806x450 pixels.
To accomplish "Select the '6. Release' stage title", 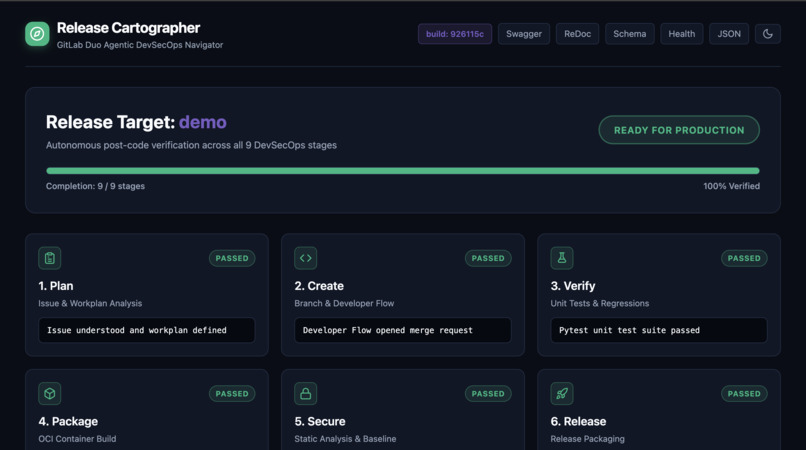I will 578,421.
